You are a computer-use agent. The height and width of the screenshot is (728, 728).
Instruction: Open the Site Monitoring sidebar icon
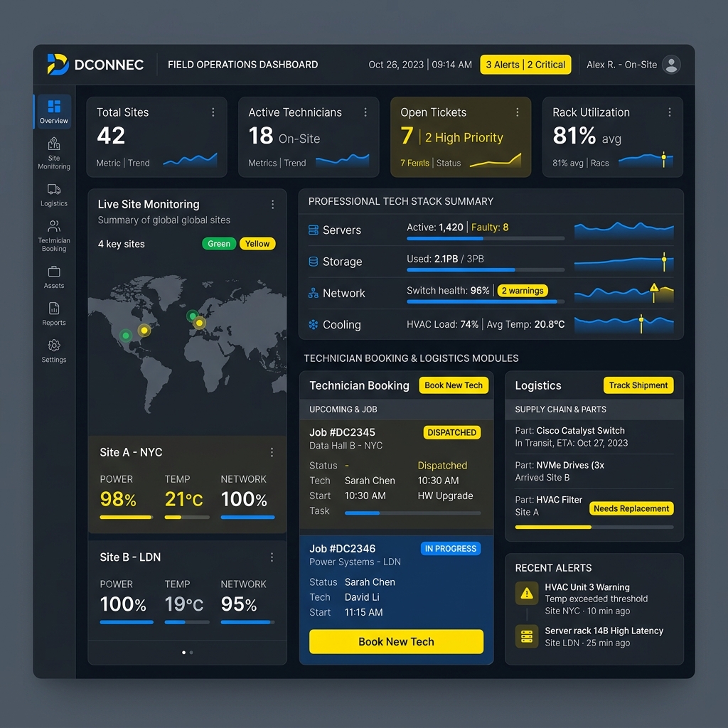pyautogui.click(x=54, y=144)
